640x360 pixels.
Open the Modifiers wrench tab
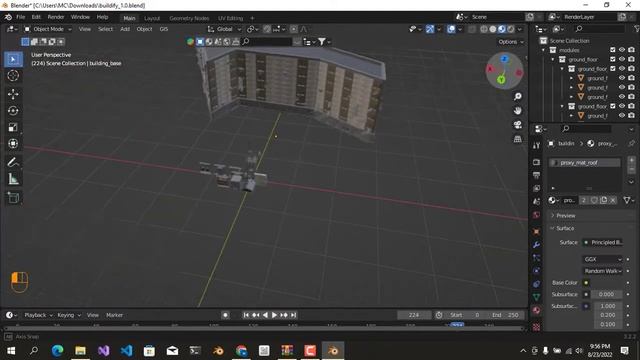pyautogui.click(x=536, y=245)
